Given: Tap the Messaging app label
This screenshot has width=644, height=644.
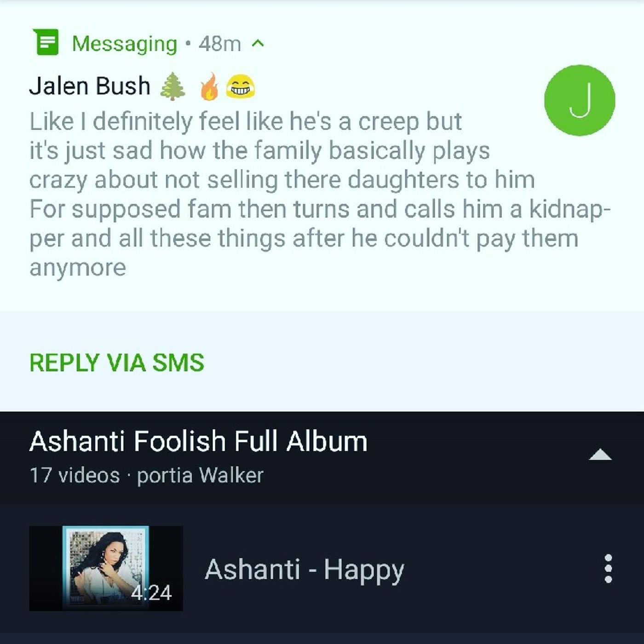Looking at the screenshot, I should (125, 44).
